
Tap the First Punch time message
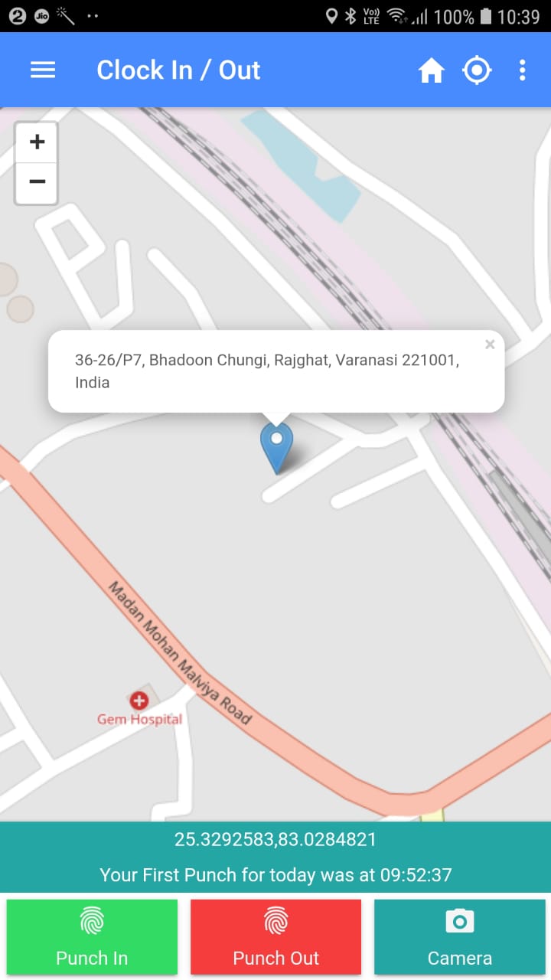point(275,874)
